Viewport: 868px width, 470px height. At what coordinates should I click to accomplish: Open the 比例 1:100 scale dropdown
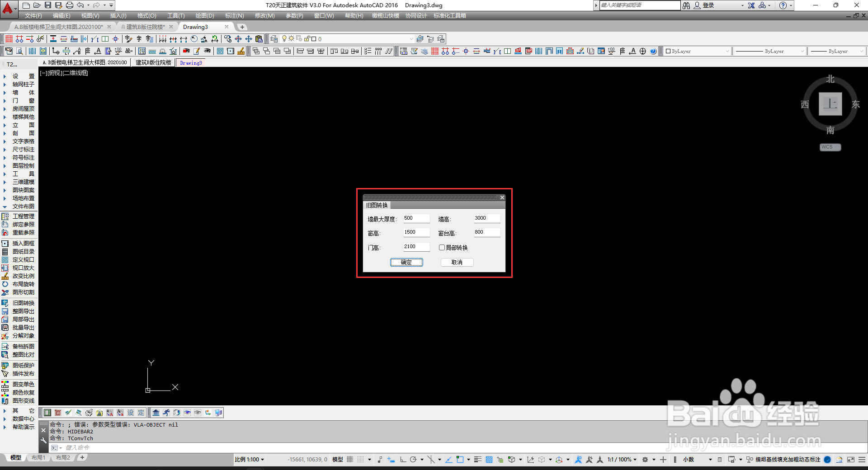tap(250, 460)
